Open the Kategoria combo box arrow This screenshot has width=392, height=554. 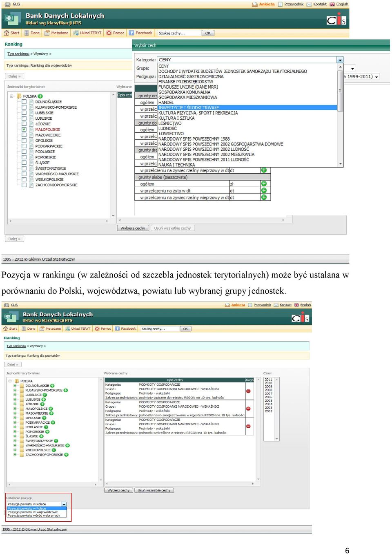340,60
